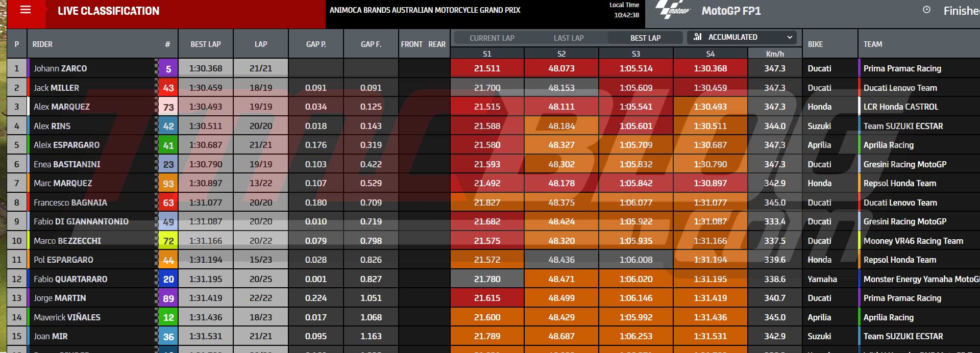Select rider Alex MARQUEZ

coord(62,107)
